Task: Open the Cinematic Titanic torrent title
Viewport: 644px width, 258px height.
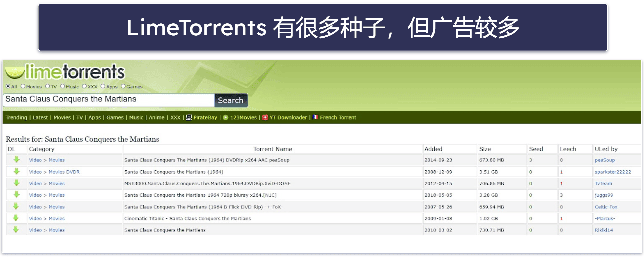Action: (187, 218)
